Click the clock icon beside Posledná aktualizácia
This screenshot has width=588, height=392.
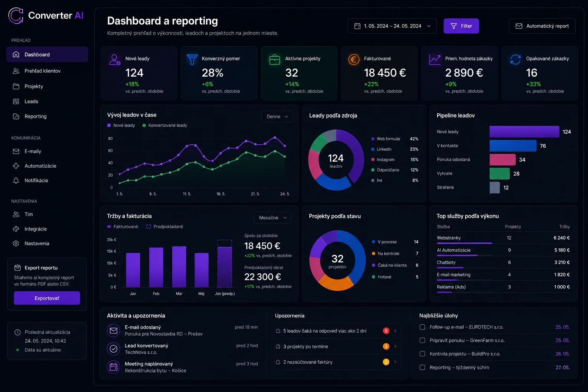tap(18, 332)
